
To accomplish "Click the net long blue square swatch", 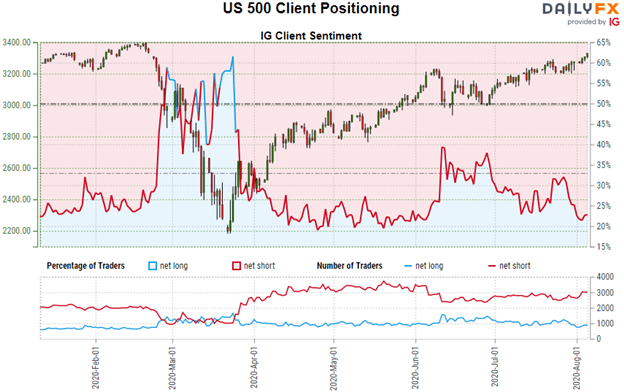I will click(152, 266).
